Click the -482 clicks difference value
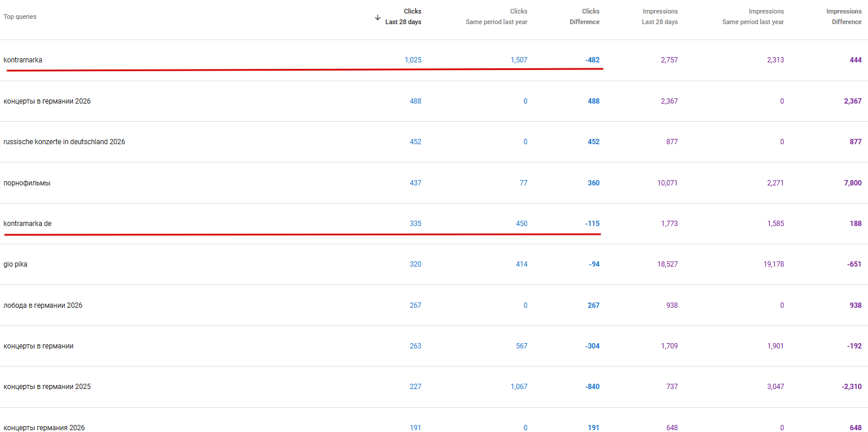Viewport: 868px width, 432px height. [x=592, y=60]
